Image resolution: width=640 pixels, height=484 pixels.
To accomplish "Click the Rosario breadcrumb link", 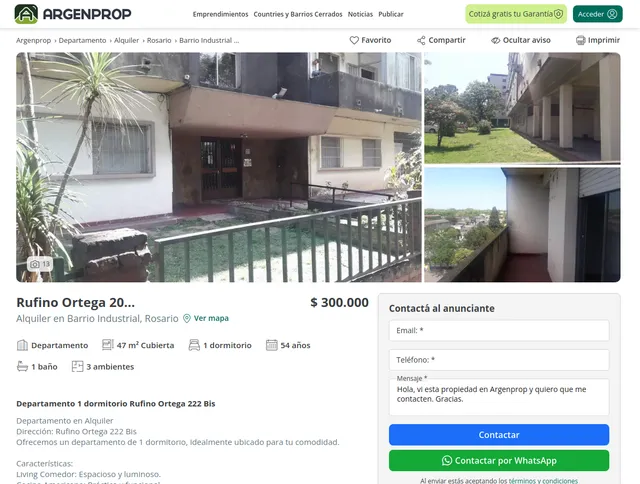I will [159, 40].
